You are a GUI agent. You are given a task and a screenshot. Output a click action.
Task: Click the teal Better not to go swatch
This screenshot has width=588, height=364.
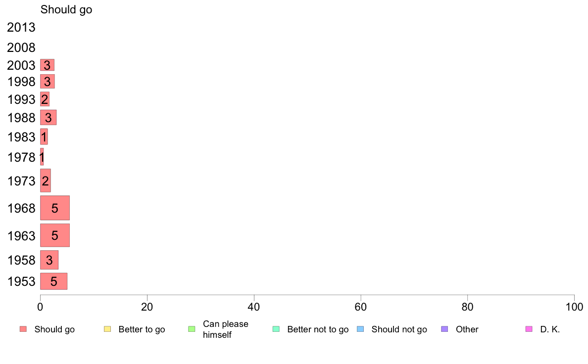click(x=276, y=329)
